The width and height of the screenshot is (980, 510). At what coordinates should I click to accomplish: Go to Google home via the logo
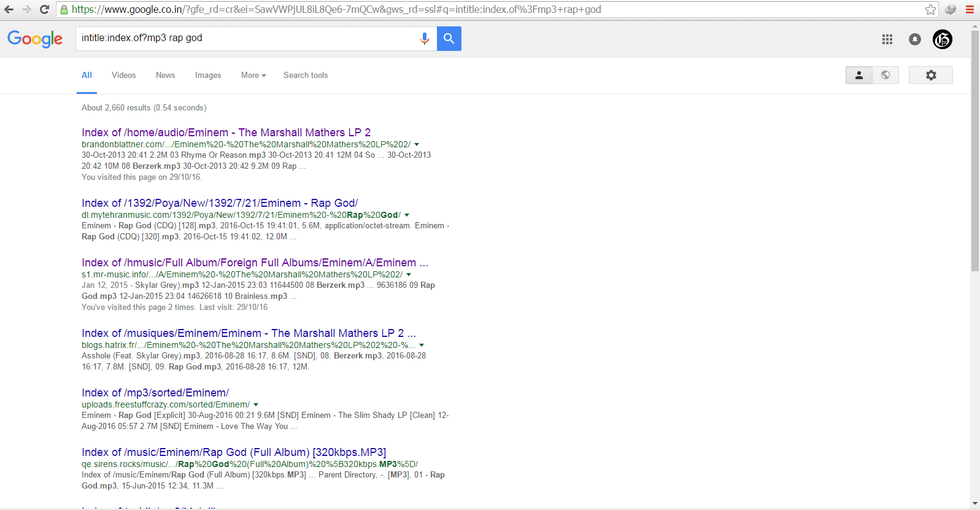pos(35,39)
